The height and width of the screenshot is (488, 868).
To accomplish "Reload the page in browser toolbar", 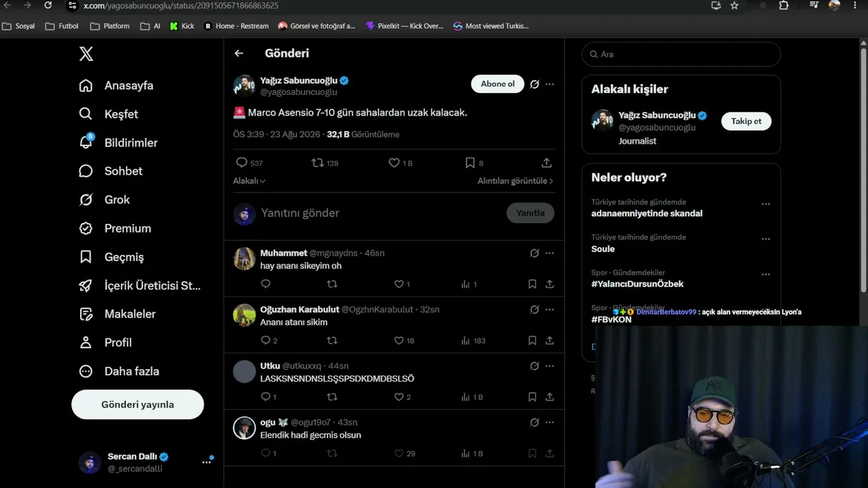I will 48,5.
